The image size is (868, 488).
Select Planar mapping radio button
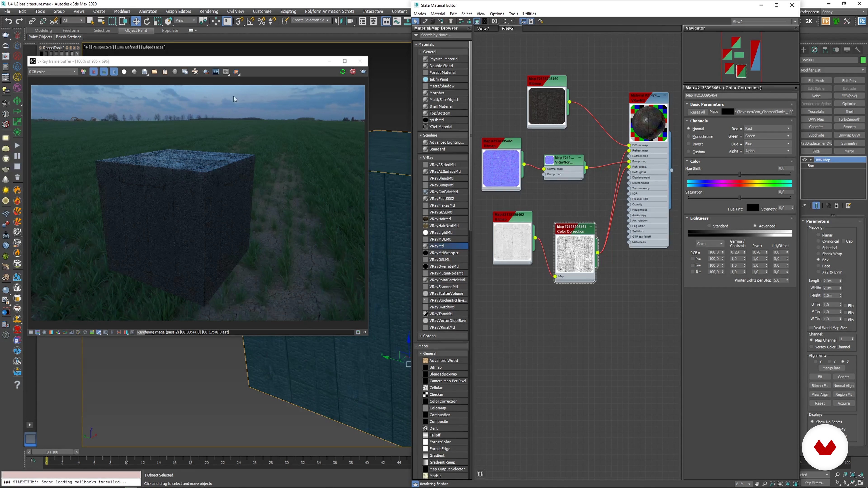(818, 235)
